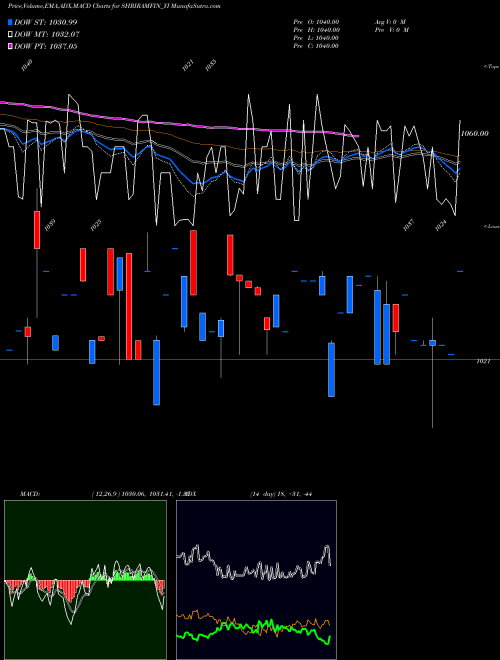
Task: Click the 'Pre L: 1040.00' value
Action: [x=316, y=38]
